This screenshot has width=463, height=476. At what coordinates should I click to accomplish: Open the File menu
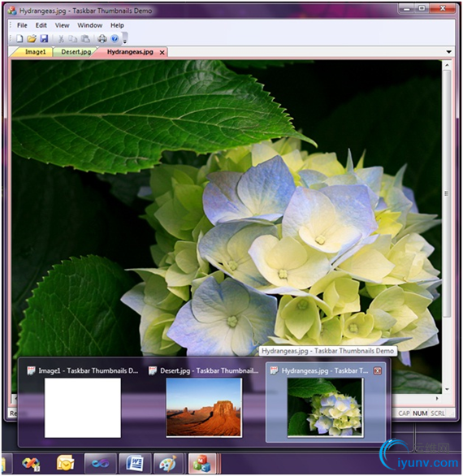coord(22,25)
